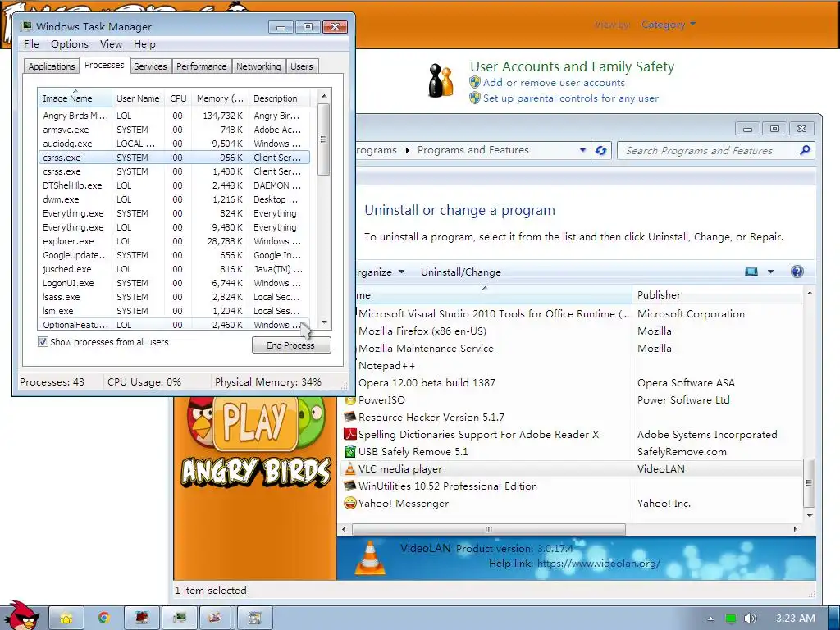
Task: Toggle Show processes from all users checkbox
Action: 43,342
